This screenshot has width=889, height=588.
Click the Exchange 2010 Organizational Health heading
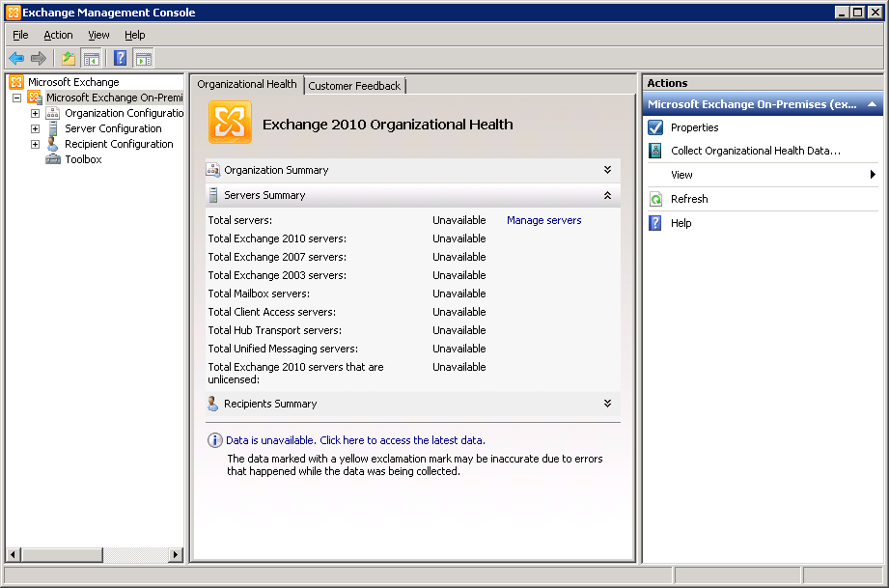(x=388, y=125)
